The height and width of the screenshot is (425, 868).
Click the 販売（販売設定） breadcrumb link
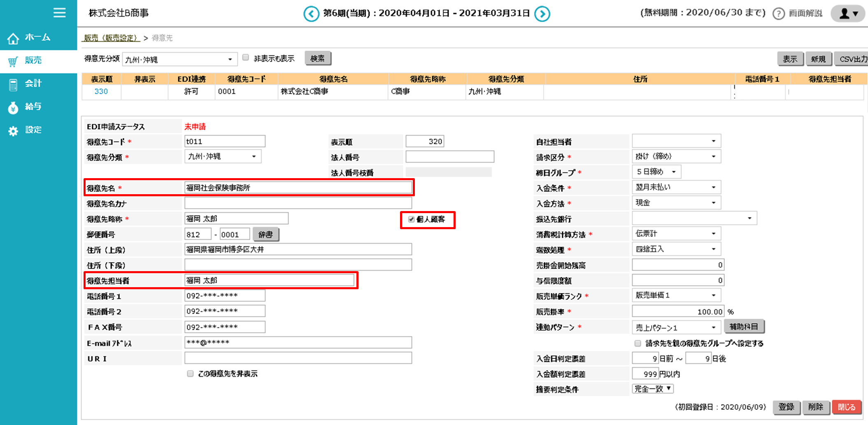tap(111, 38)
